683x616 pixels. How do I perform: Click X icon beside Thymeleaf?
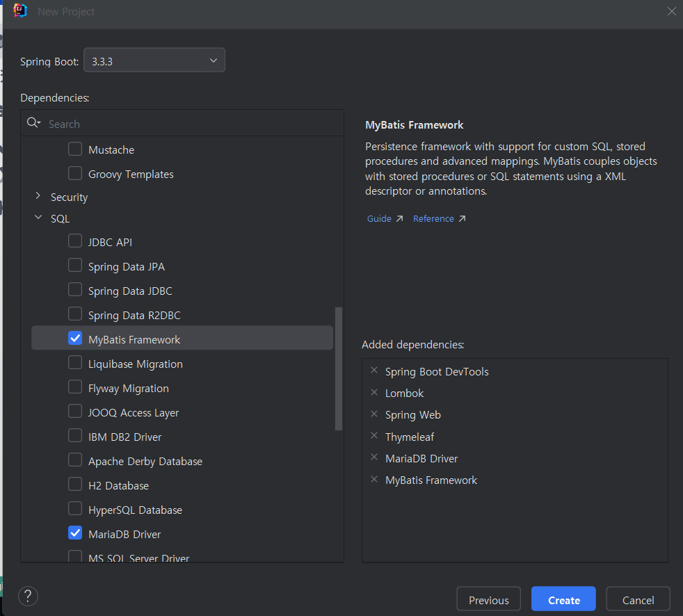click(374, 437)
